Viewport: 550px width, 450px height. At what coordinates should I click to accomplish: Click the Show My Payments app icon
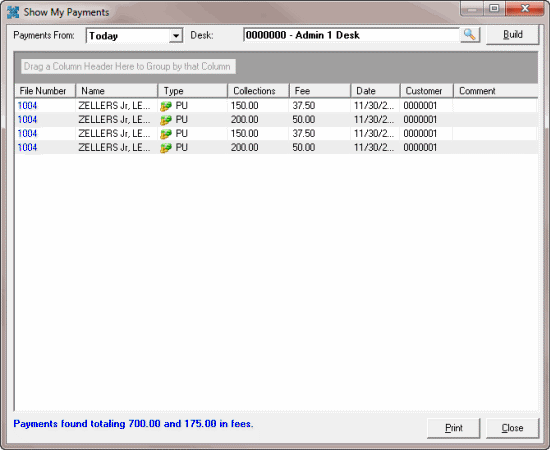click(13, 12)
